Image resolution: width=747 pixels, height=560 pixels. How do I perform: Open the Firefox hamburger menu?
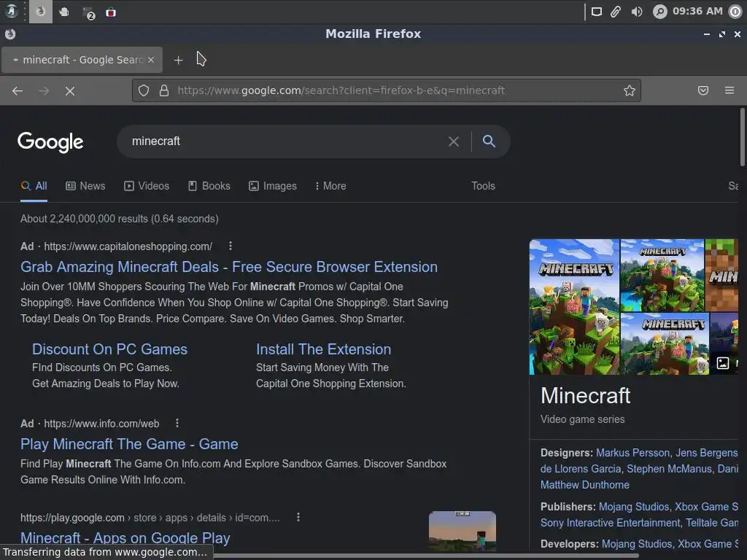[x=729, y=90]
